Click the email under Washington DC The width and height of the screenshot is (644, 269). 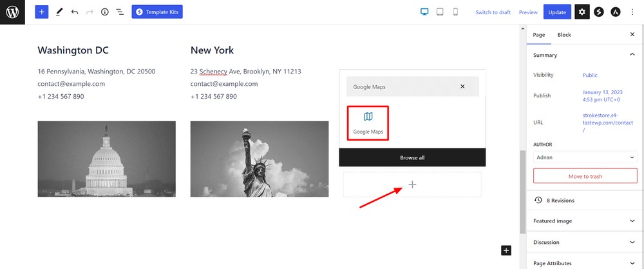coord(71,84)
